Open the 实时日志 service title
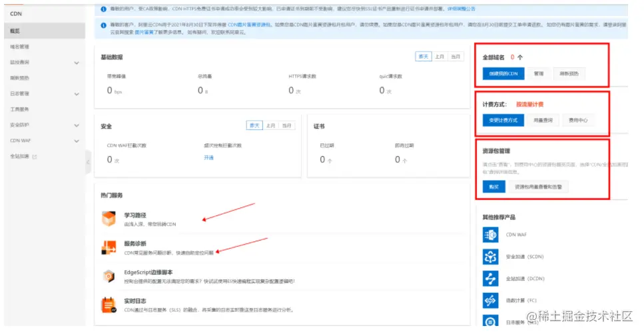 coord(135,301)
